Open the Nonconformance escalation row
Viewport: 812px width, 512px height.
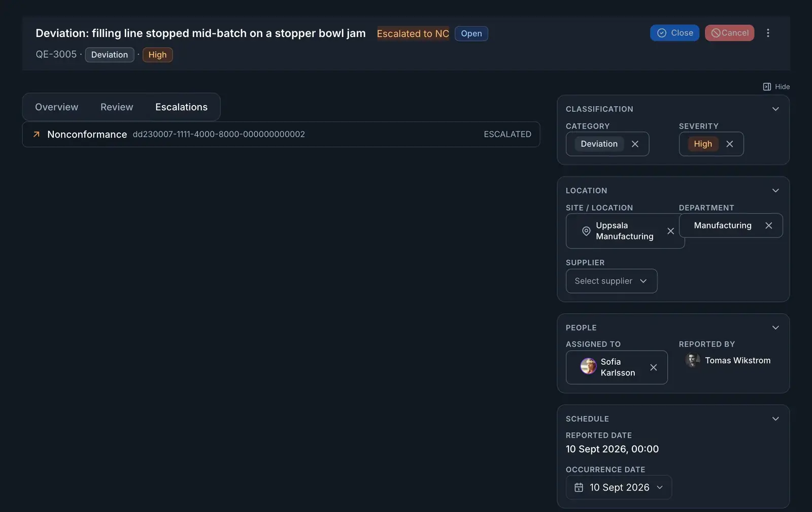[281, 134]
